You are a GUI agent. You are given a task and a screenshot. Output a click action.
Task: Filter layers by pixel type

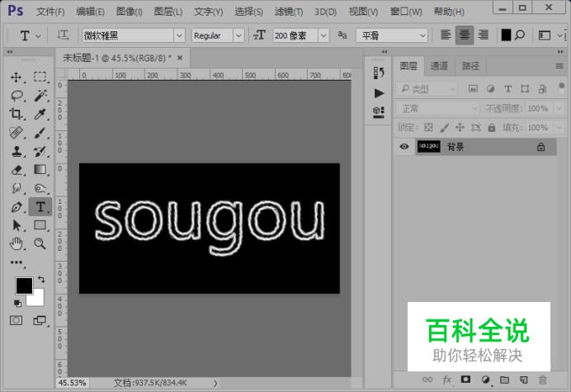pyautogui.click(x=473, y=88)
